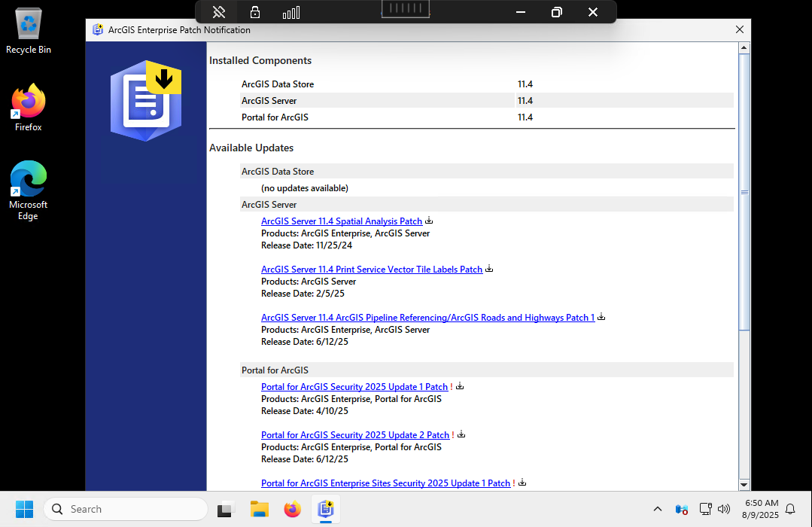812x527 pixels.
Task: Open the ArcGIS Server 11.4 Spatial Analysis Patch link
Action: point(341,221)
